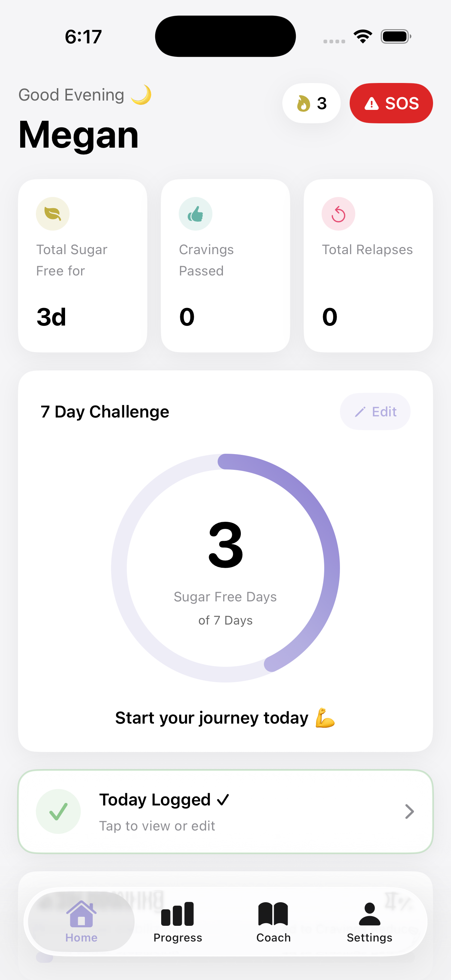Edit the 7 Day Challenge
Image resolution: width=451 pixels, height=980 pixels.
tap(375, 412)
